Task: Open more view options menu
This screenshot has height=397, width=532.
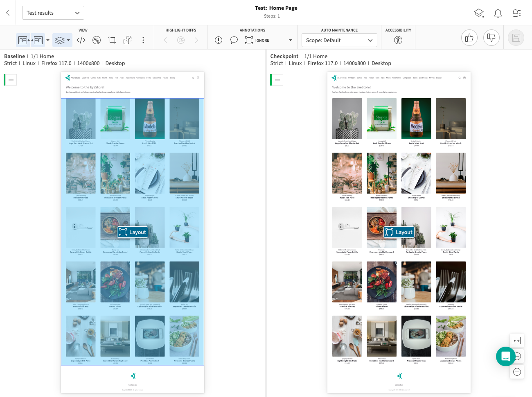Action: (143, 40)
